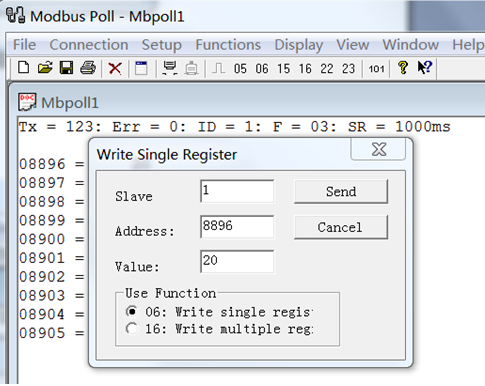Image resolution: width=485 pixels, height=386 pixels.
Task: Open the Functions menu
Action: (x=228, y=45)
